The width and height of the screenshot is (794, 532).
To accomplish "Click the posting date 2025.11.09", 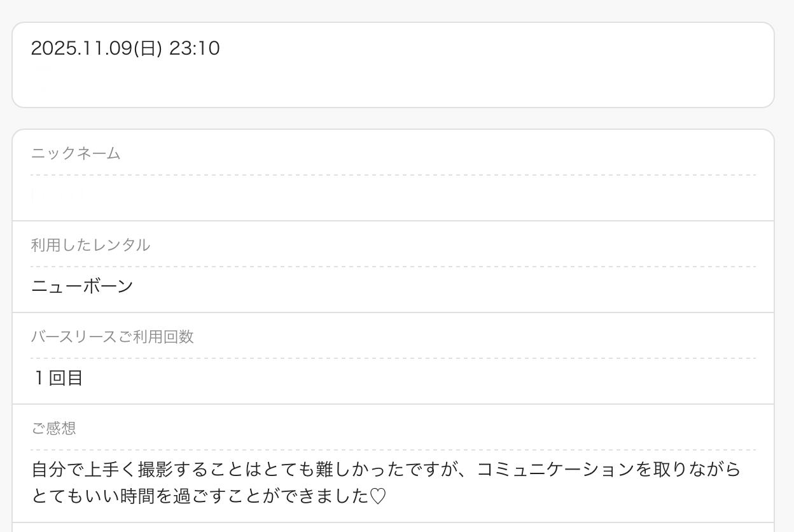I will (x=81, y=48).
